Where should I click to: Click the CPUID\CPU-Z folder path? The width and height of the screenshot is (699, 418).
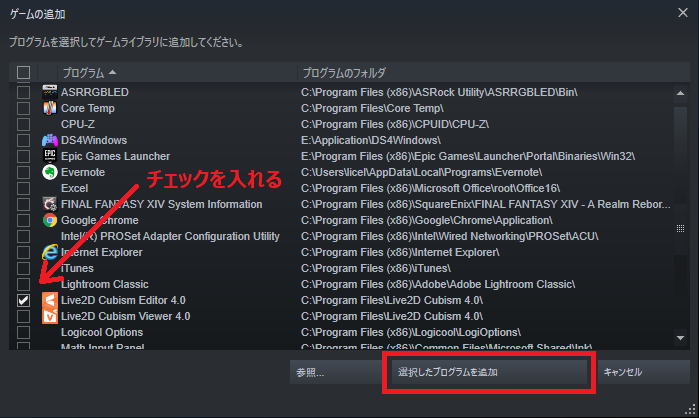(395, 124)
